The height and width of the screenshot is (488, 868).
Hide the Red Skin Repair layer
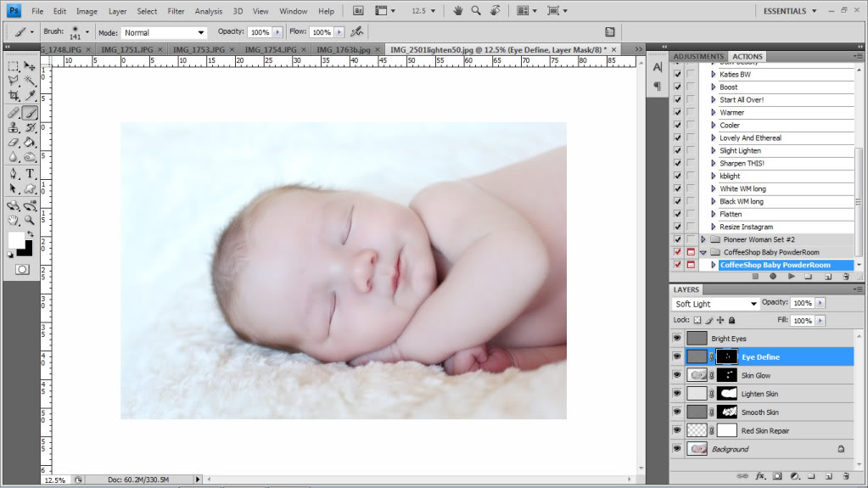[x=677, y=430]
